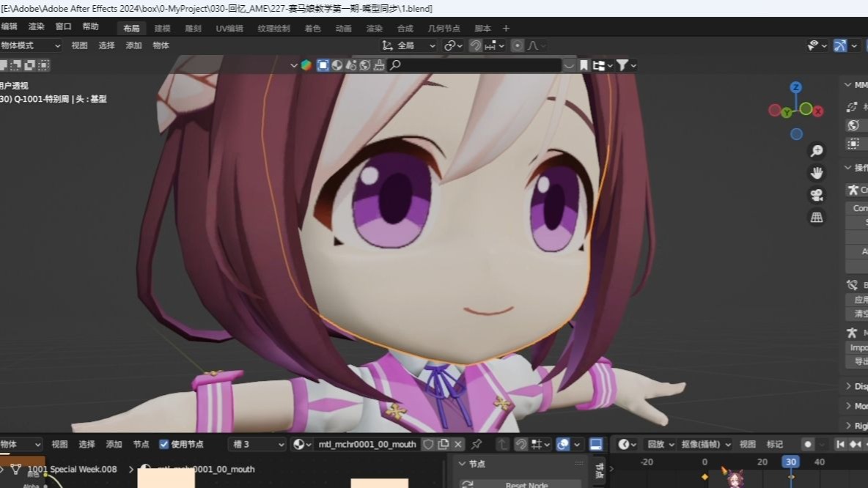Toggle the snapping magnet in viewport header
Screen dimensions: 868x488
475,45
